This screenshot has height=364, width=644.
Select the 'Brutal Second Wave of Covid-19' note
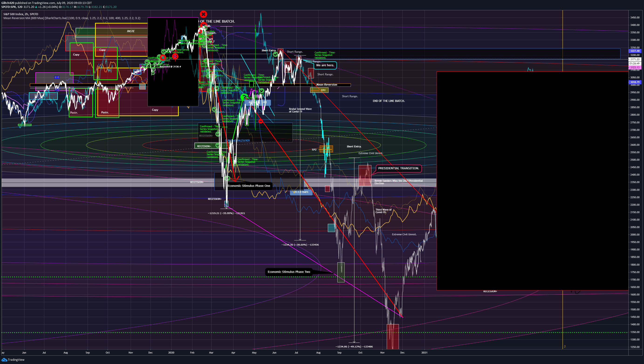tap(300, 110)
